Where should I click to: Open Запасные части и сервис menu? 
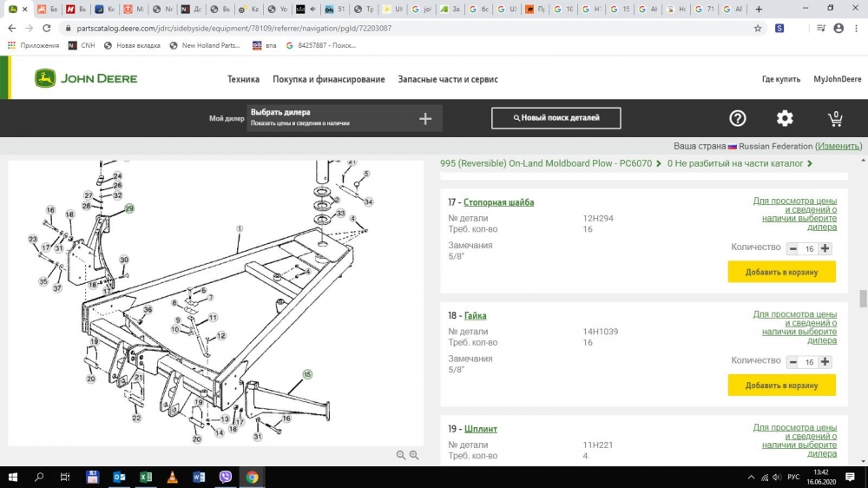coord(448,79)
